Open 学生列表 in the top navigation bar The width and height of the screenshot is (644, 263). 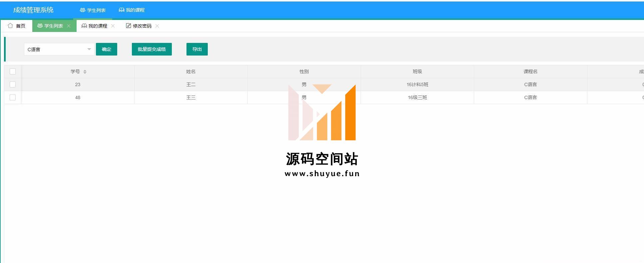93,10
